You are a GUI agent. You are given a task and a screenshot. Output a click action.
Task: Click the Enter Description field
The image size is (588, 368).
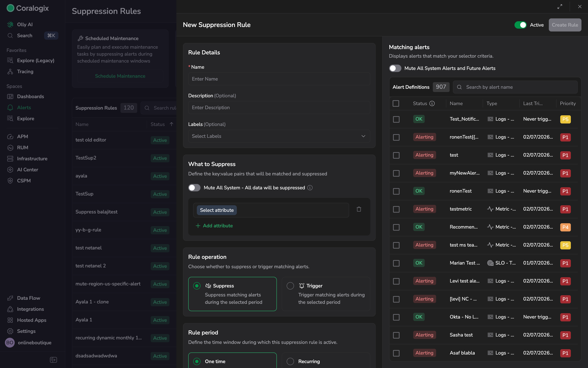point(279,108)
